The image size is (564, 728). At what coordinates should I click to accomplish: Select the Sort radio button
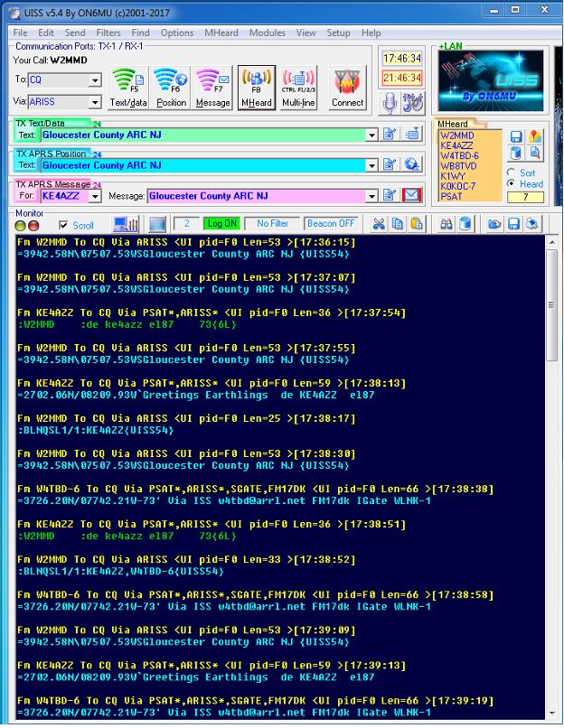[511, 173]
